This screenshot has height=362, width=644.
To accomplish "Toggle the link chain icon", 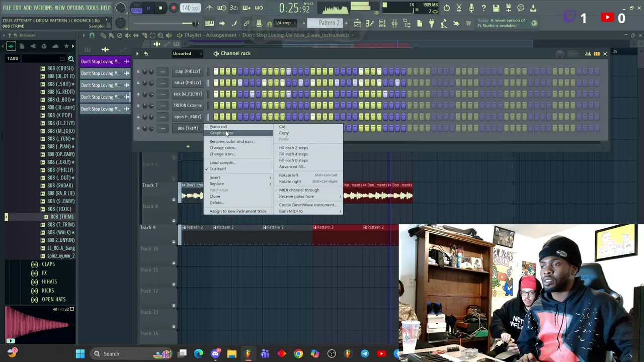I will coord(247,23).
